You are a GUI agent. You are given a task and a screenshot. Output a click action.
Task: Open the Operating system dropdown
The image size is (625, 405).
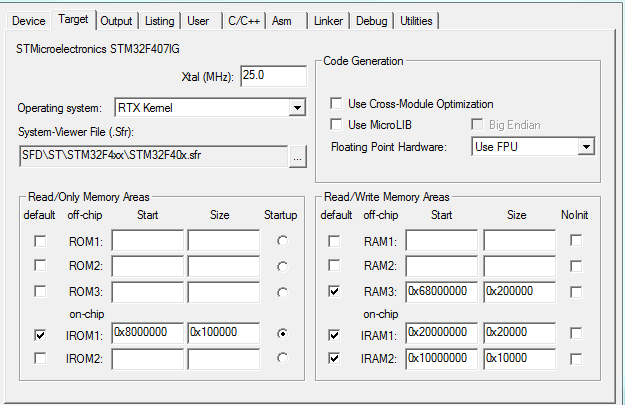[210, 108]
